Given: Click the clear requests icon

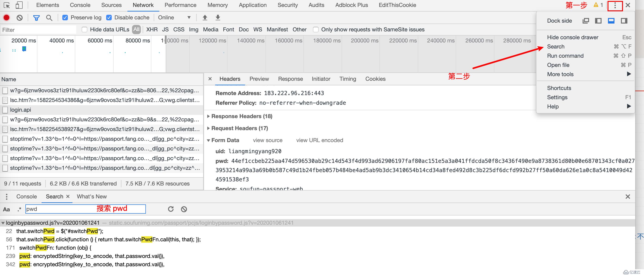Looking at the screenshot, I should [19, 17].
